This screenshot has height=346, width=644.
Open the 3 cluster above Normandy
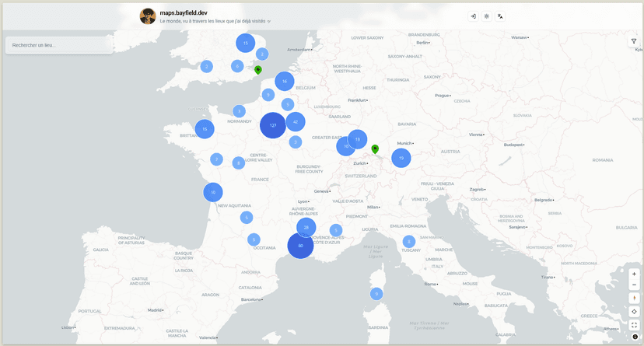coord(239,111)
